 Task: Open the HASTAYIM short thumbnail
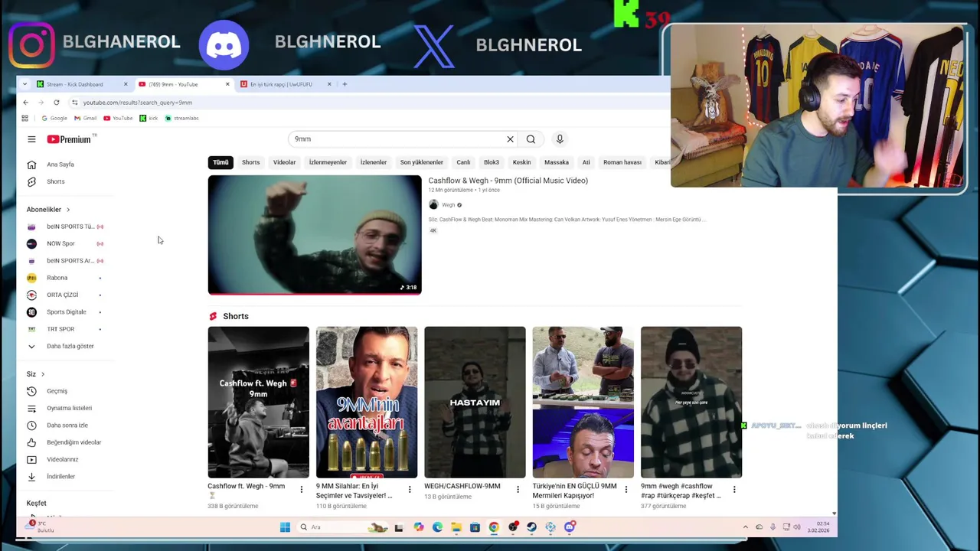coord(475,403)
